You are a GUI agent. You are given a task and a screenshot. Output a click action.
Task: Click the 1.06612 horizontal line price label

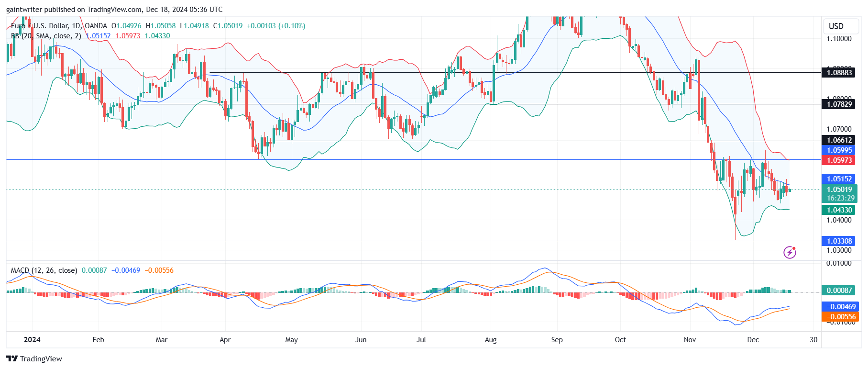[x=839, y=140]
